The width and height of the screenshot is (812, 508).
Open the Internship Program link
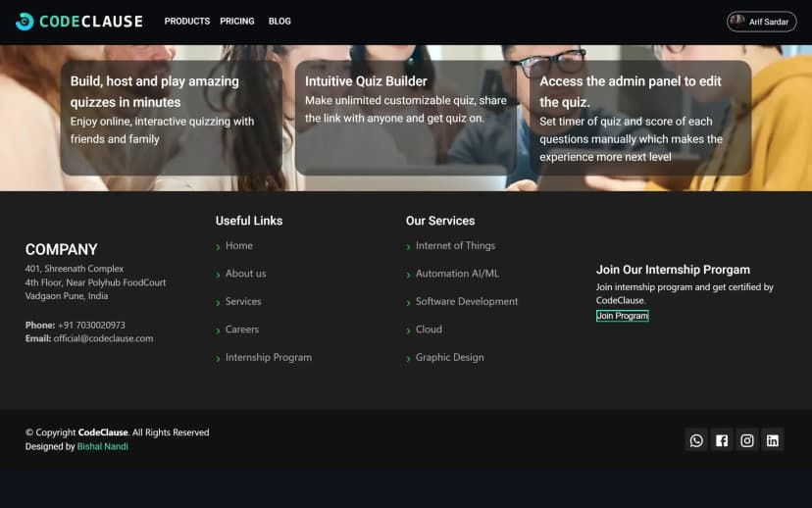click(x=269, y=357)
